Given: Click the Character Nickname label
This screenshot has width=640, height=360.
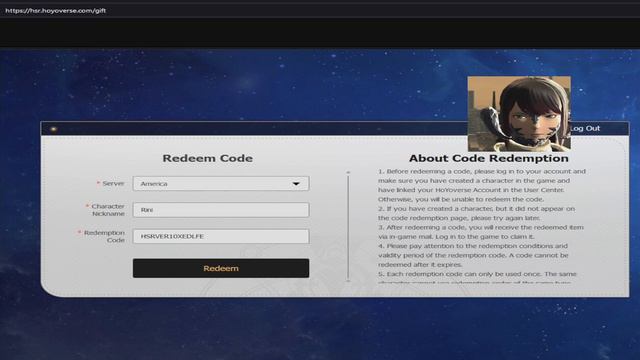Looking at the screenshot, I should click(105, 210).
